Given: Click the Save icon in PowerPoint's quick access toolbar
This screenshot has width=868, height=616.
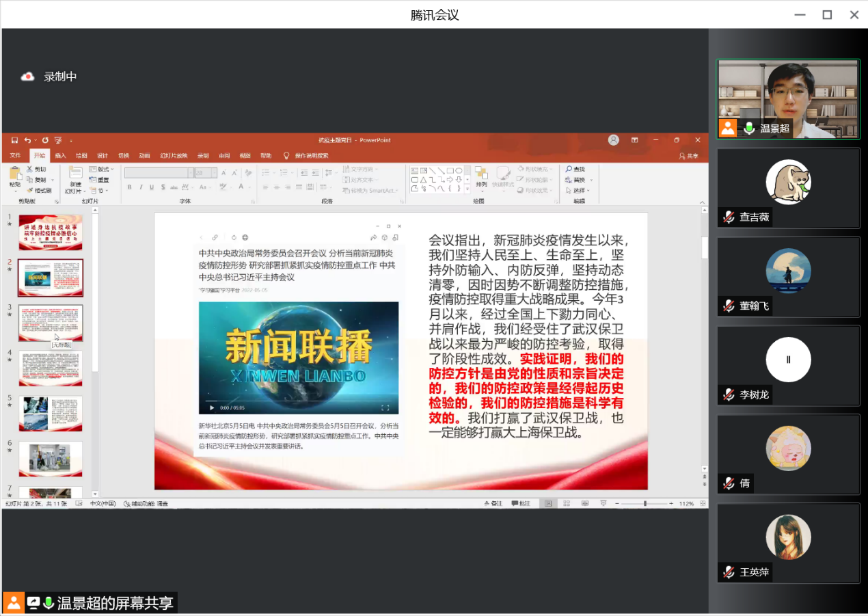Looking at the screenshot, I should point(14,140).
